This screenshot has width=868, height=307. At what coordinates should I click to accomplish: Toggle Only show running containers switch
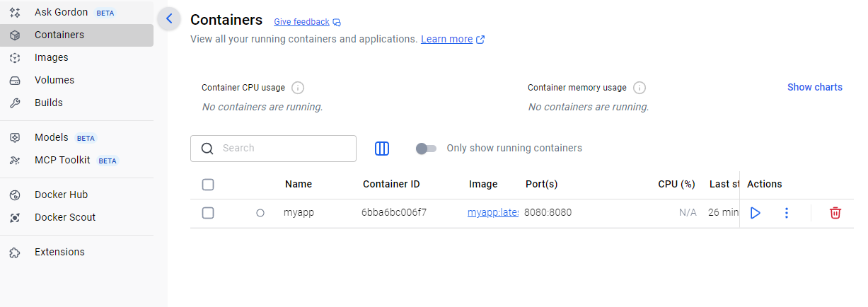(x=426, y=149)
